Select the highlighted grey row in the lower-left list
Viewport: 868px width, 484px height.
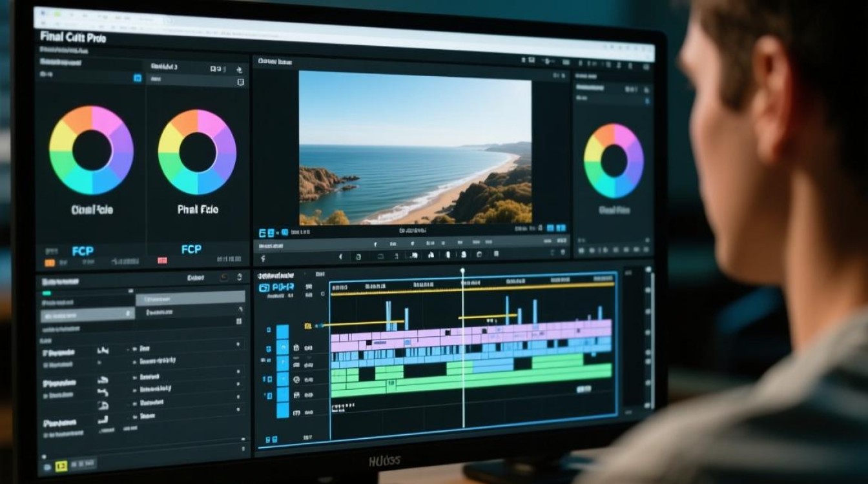click(x=88, y=315)
